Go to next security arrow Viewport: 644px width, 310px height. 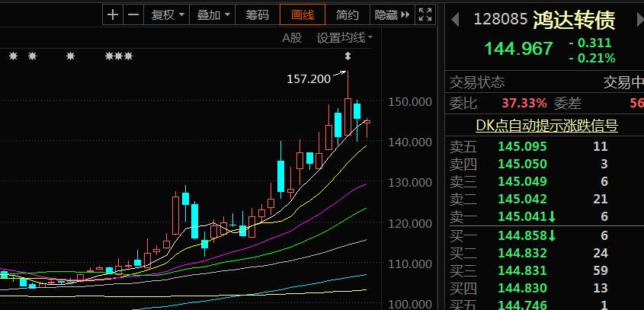(x=640, y=20)
